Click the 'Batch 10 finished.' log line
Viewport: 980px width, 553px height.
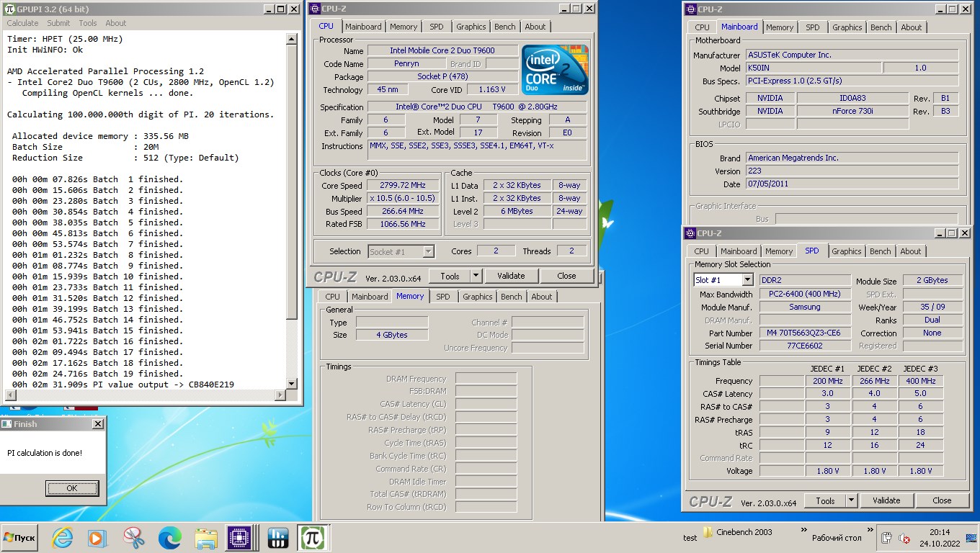click(97, 276)
